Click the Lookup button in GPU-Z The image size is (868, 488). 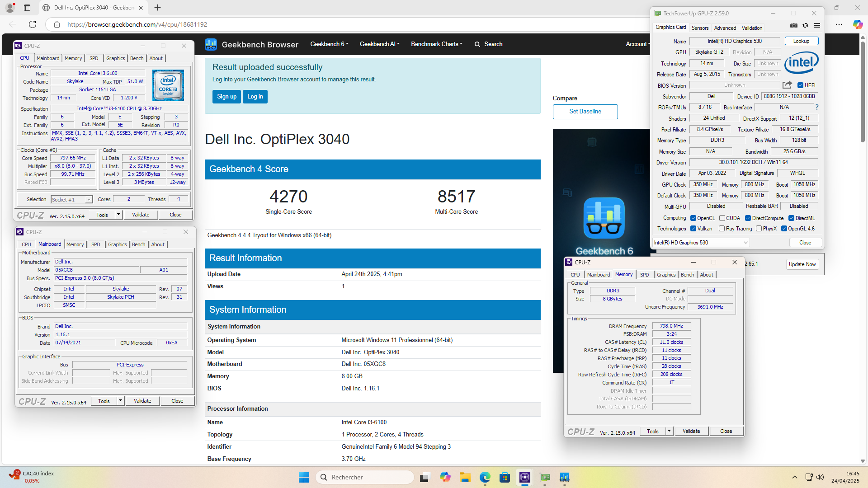801,41
